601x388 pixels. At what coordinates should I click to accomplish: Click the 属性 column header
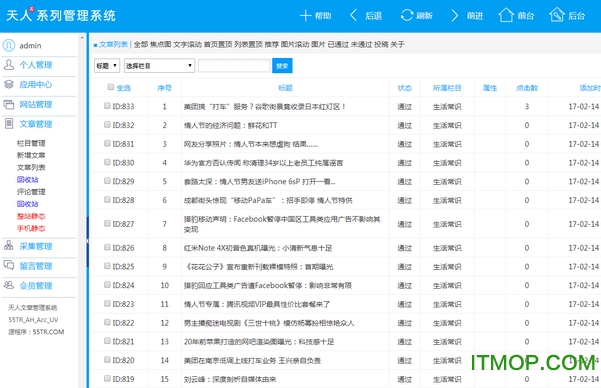point(490,88)
